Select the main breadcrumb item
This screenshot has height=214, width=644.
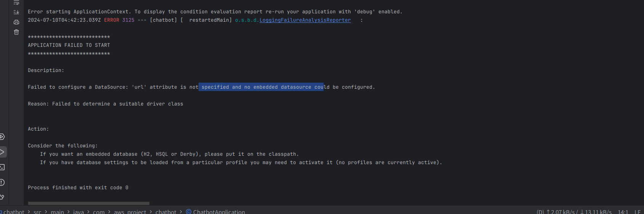[57, 211]
